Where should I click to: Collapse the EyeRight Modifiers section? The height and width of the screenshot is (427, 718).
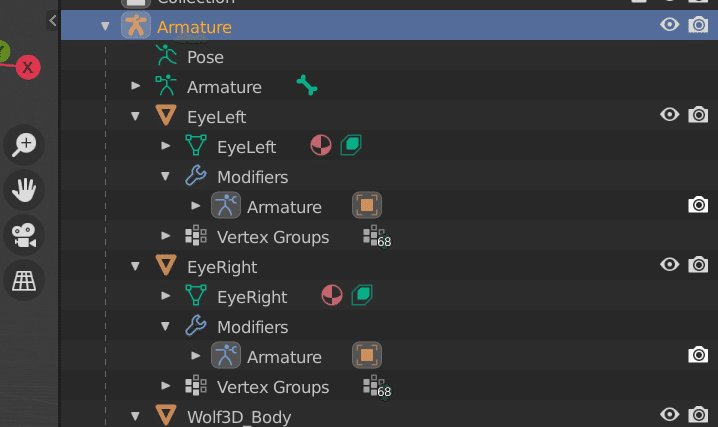166,327
